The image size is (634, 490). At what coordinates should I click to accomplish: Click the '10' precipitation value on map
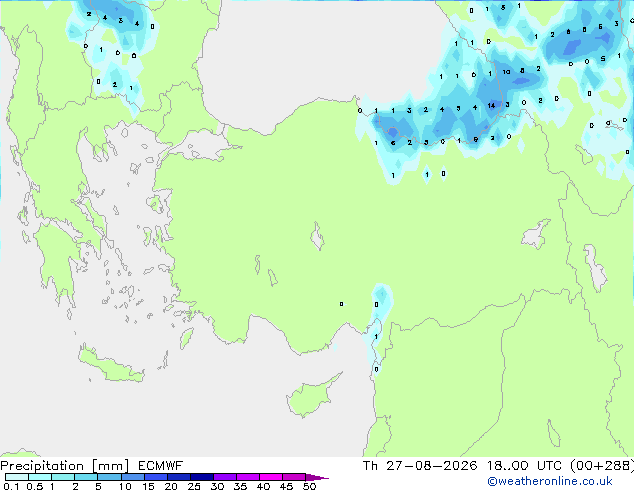(506, 72)
